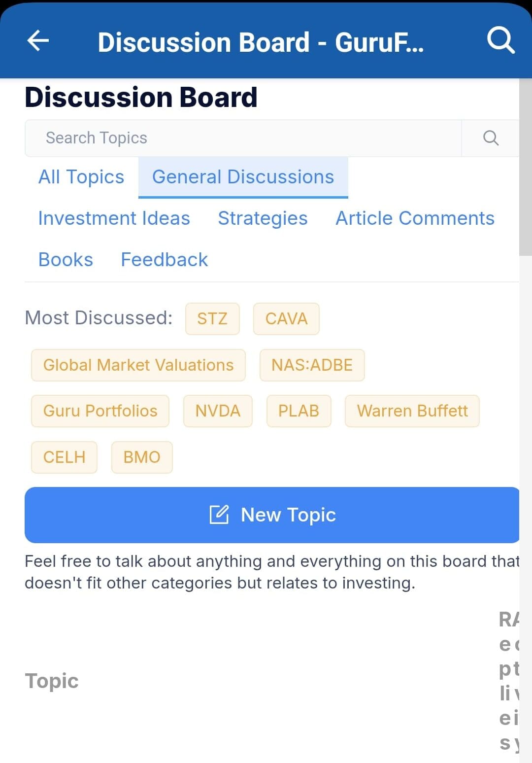Open the Feedback tab
532x763 pixels.
(164, 260)
